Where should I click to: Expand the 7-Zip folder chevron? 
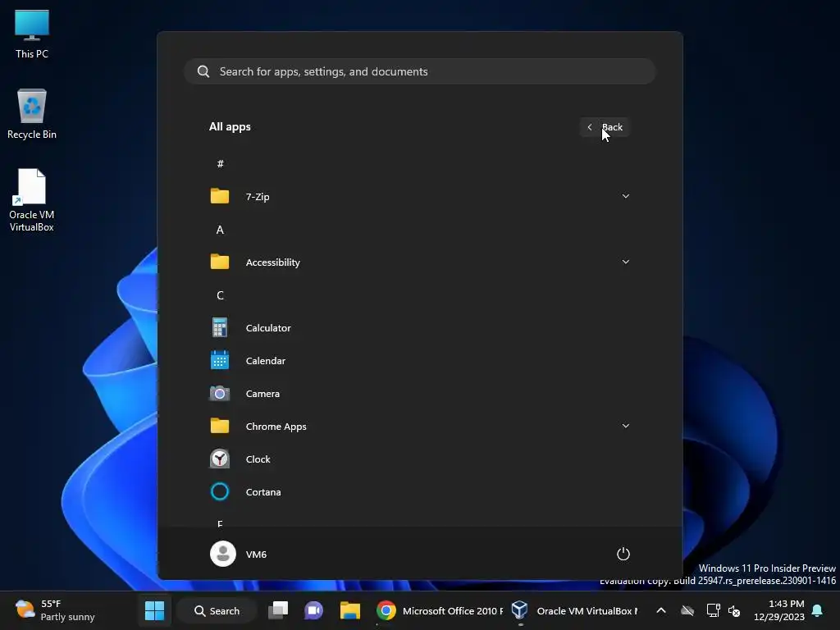(x=625, y=196)
